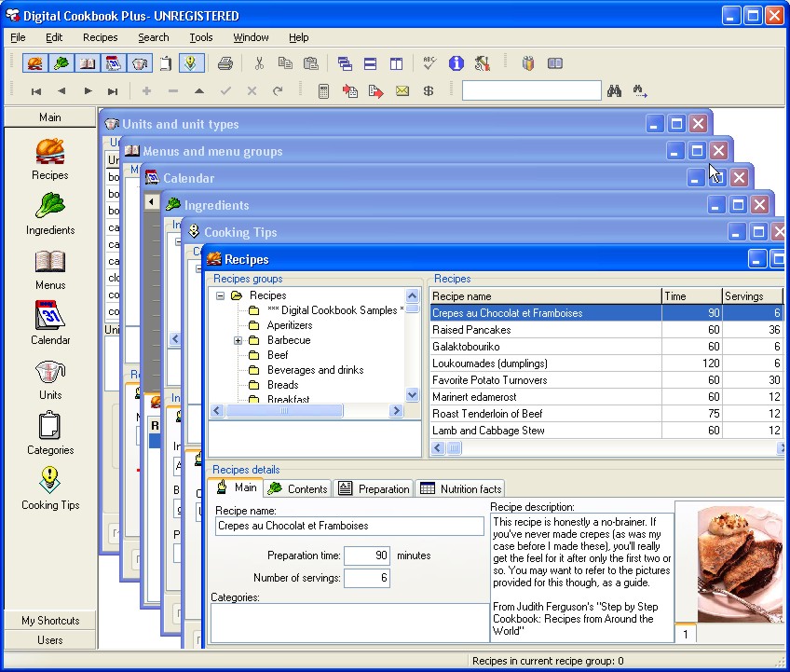790x672 pixels.
Task: Click the gift box toolbar icon
Action: click(528, 63)
